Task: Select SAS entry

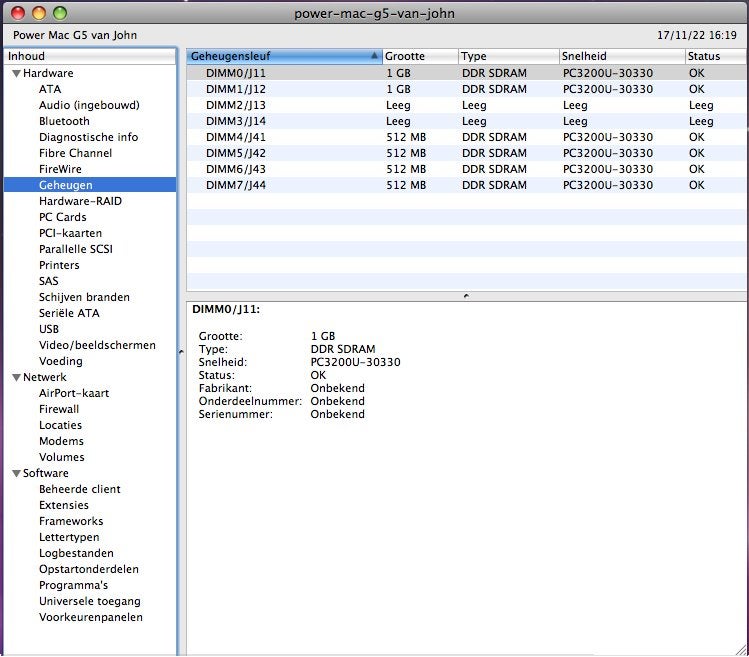Action: pos(49,281)
